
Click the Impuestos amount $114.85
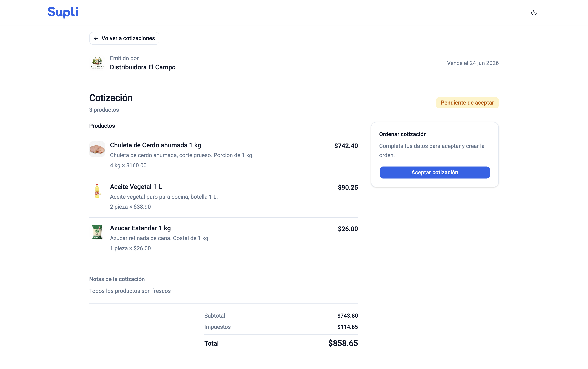pos(347,327)
